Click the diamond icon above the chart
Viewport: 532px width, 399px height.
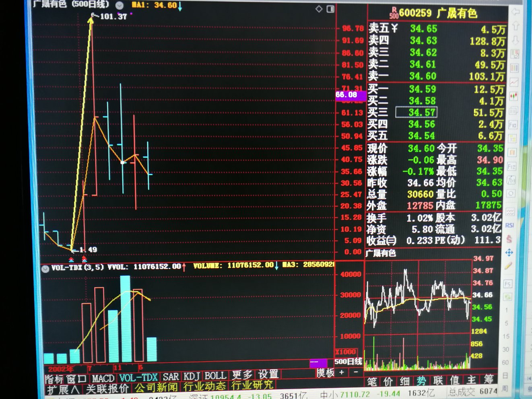click(x=319, y=9)
